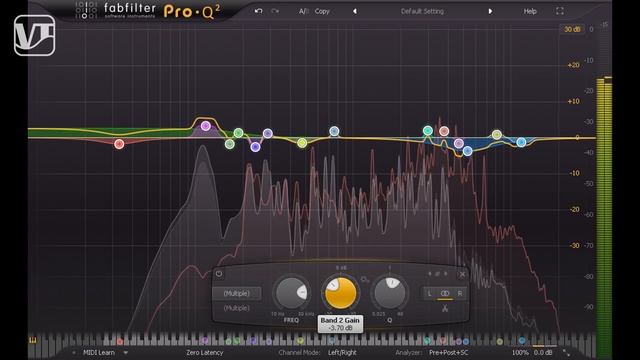640x360 pixels.
Task: Select the teal EQ band node
Action: tap(428, 131)
